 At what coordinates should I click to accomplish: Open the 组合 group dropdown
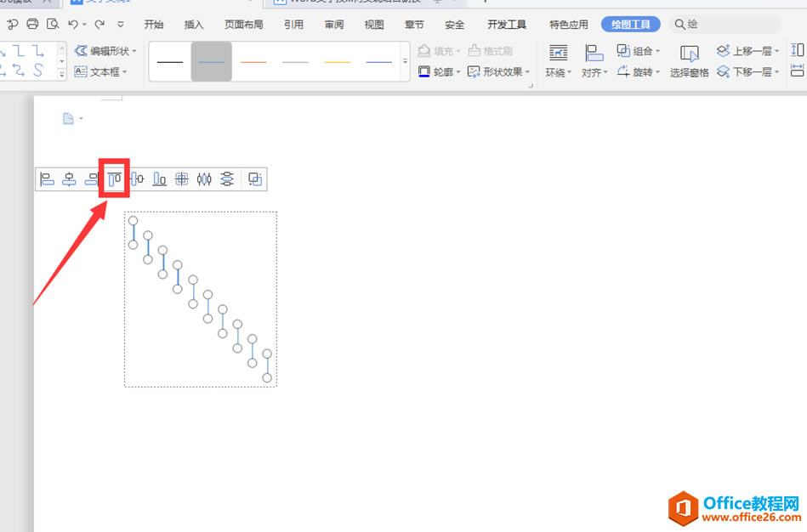point(638,51)
